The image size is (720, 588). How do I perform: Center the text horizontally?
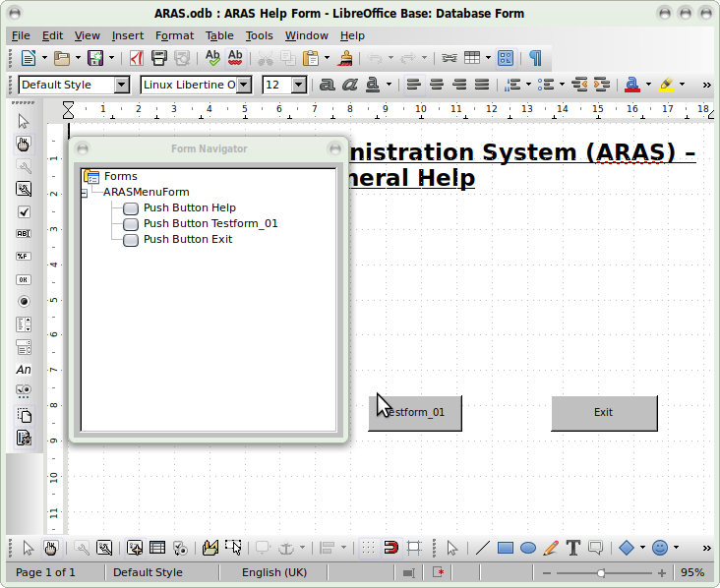pos(437,85)
